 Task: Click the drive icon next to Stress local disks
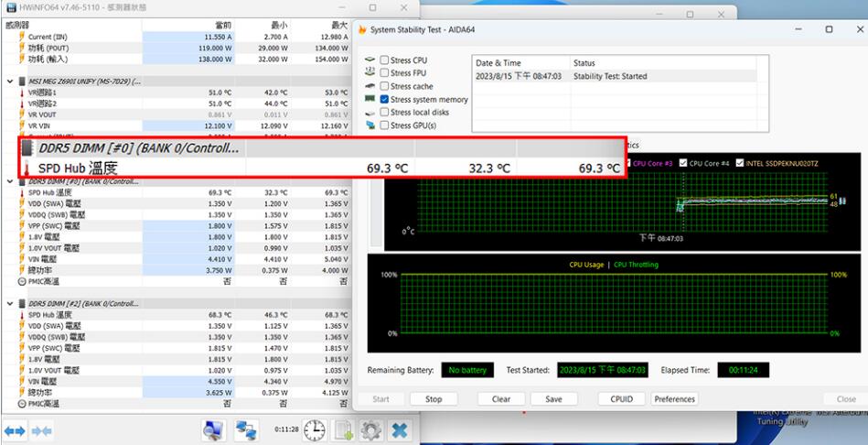click(x=370, y=113)
